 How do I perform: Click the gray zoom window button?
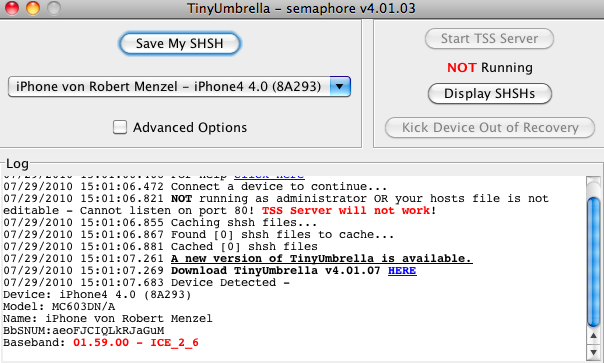click(x=54, y=8)
